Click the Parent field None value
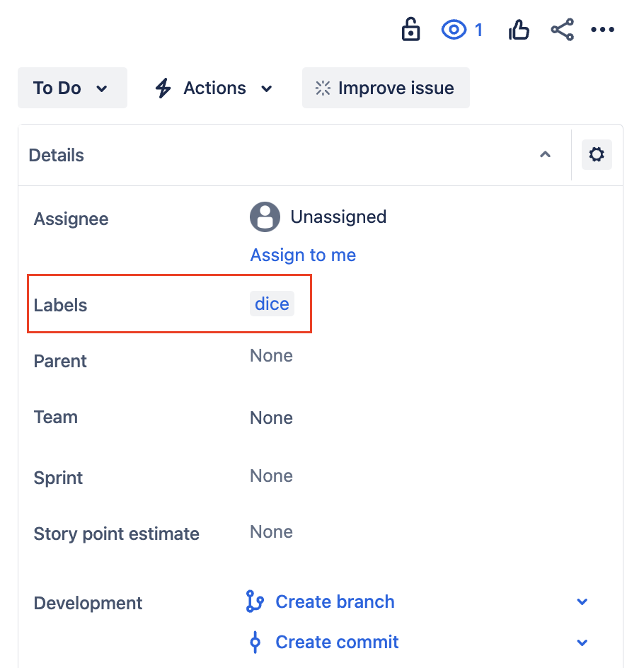 click(x=271, y=355)
